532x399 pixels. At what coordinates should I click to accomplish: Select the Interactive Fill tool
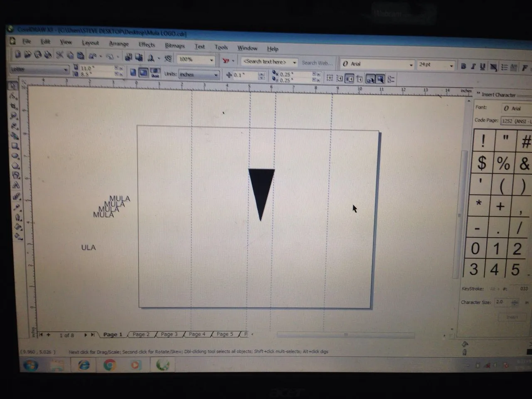[x=19, y=236]
